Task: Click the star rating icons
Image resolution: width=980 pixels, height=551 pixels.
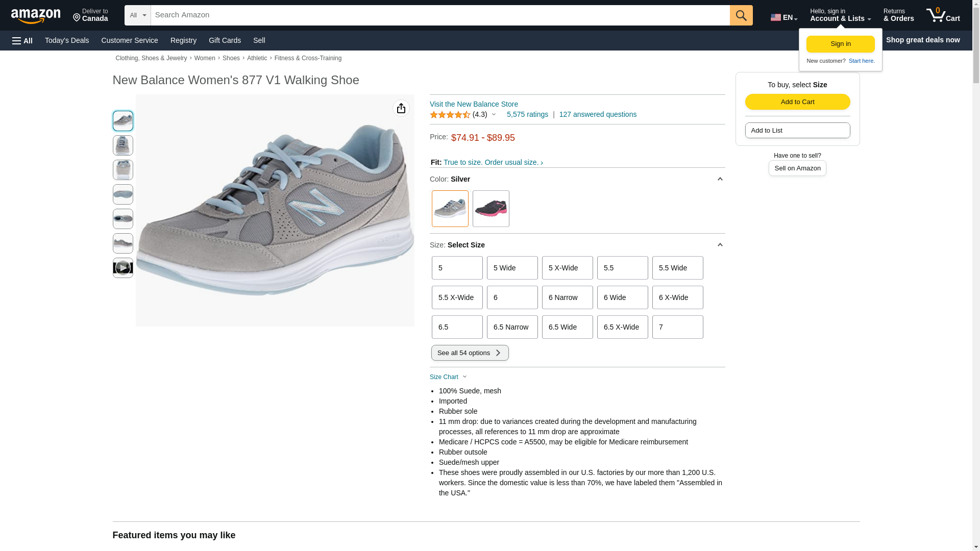Action: coord(450,115)
